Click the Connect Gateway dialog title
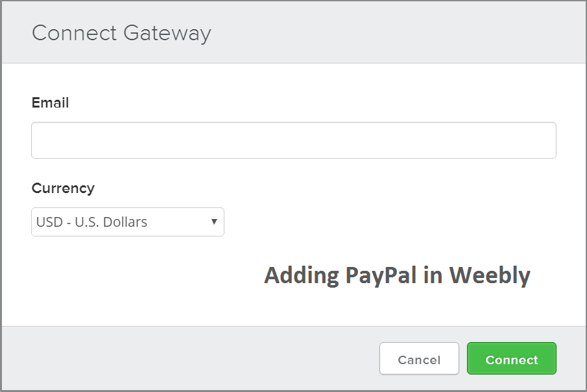The image size is (587, 392). [122, 33]
